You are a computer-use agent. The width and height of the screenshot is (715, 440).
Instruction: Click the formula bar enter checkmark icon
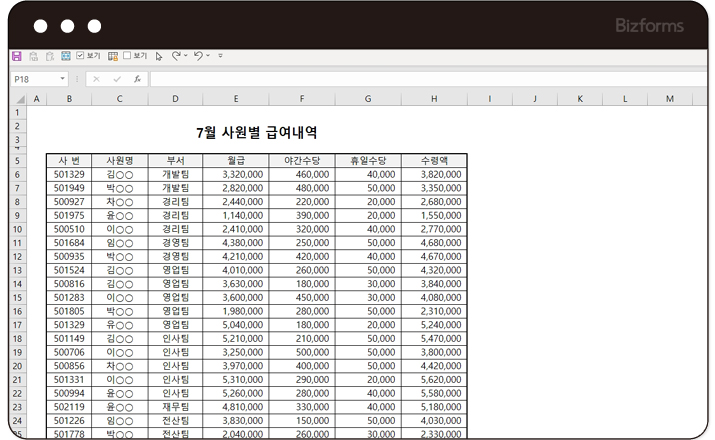click(x=117, y=78)
